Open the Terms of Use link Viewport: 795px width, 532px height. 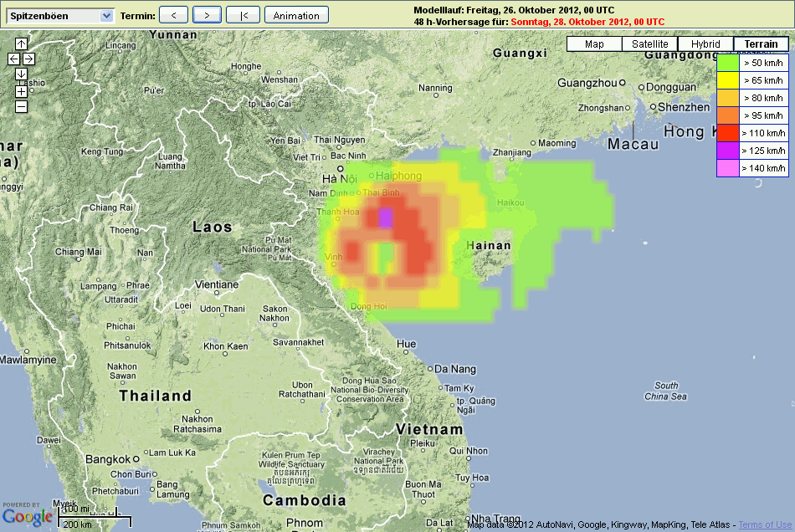click(765, 525)
